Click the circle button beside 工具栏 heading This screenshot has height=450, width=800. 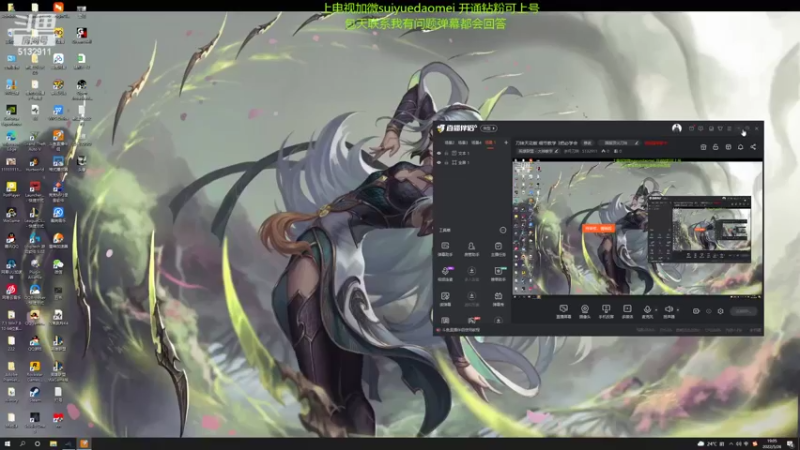coord(503,230)
